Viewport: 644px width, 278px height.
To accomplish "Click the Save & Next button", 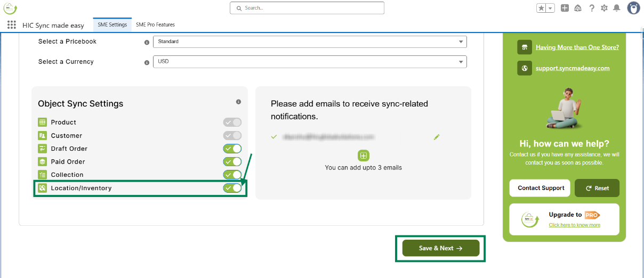I will (440, 248).
